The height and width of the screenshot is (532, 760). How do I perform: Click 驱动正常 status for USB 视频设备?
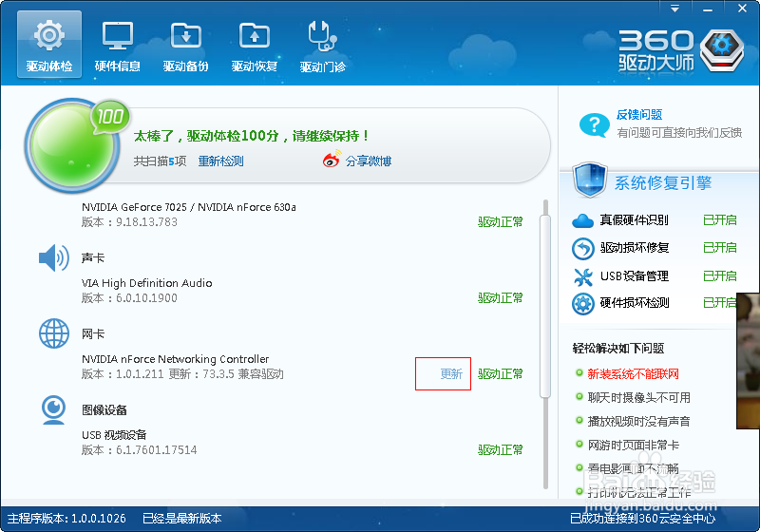501,450
